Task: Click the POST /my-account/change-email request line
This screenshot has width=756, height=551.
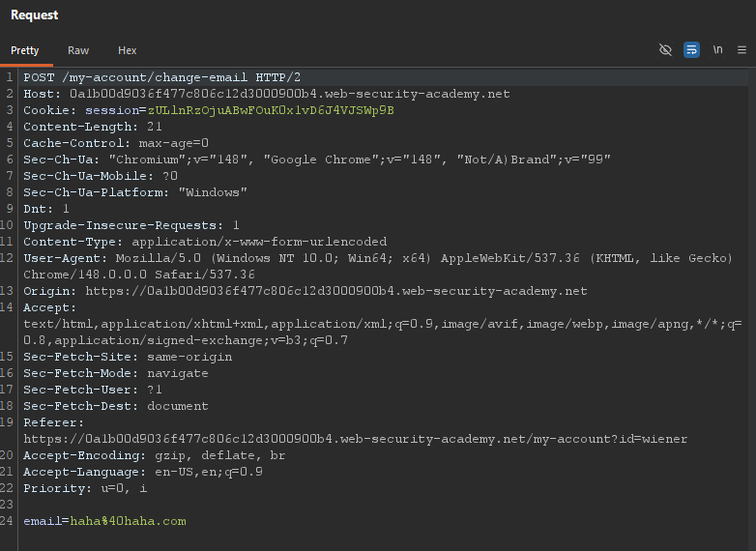Action: click(162, 77)
